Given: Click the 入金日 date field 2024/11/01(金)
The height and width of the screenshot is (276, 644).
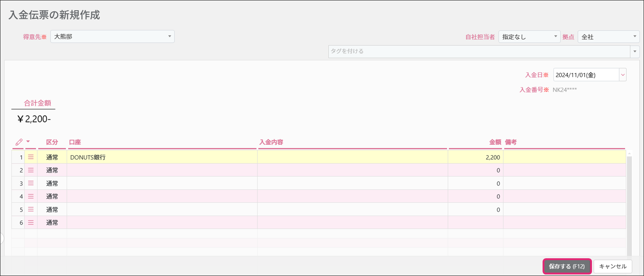Looking at the screenshot, I should 586,75.
